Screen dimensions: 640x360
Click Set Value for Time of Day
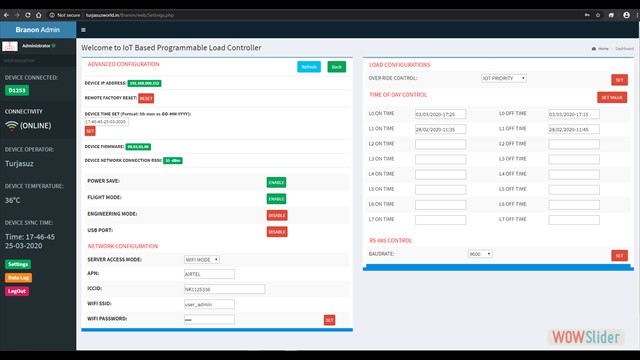[x=612, y=98]
